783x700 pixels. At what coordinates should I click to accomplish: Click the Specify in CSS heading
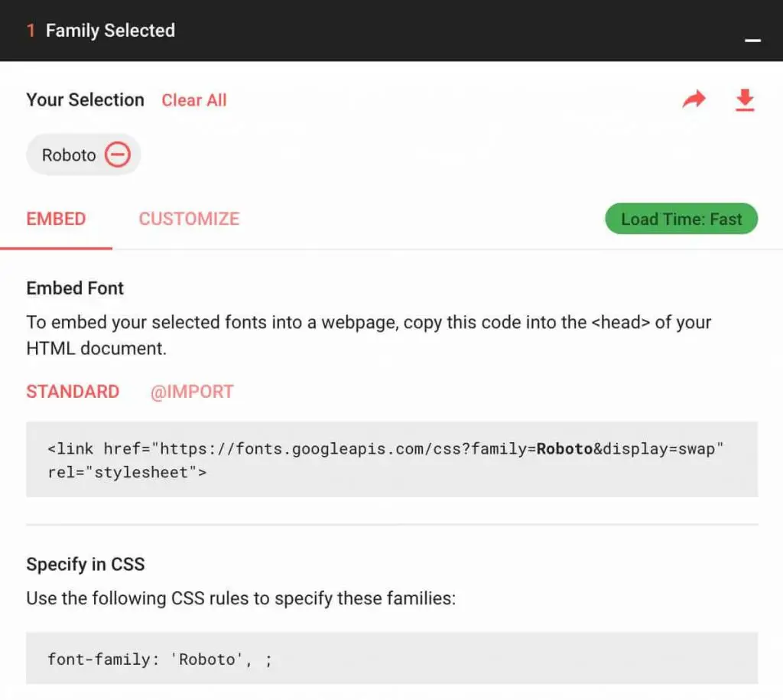pyautogui.click(x=85, y=564)
